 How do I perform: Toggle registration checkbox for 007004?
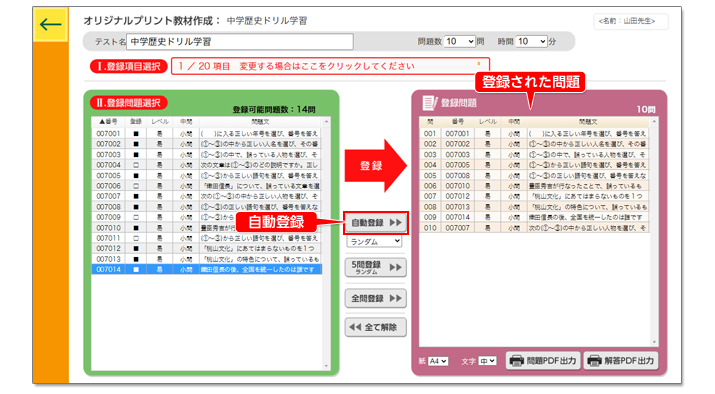pyautogui.click(x=136, y=165)
